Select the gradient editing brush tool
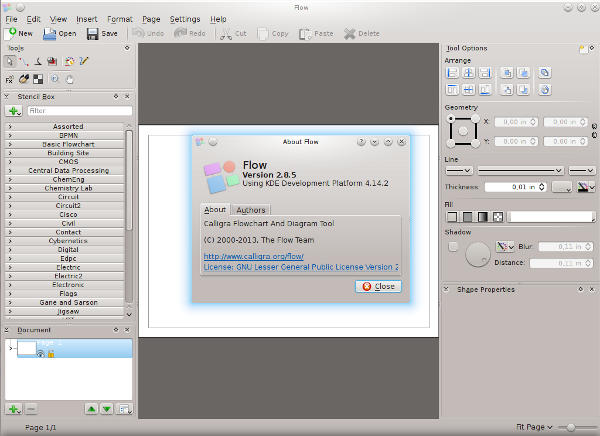This screenshot has height=436, width=600. tap(24, 79)
